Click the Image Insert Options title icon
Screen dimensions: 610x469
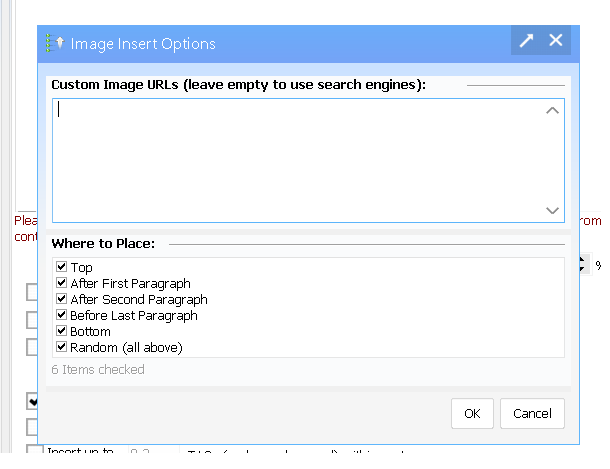(x=55, y=43)
